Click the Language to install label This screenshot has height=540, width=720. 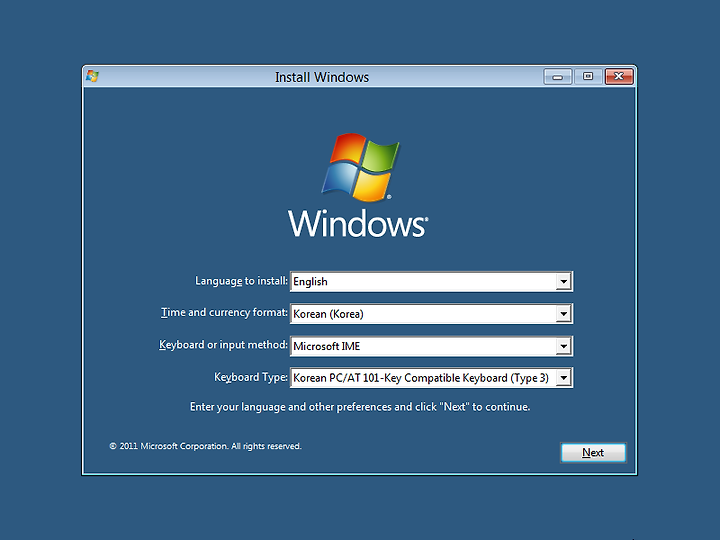tap(241, 281)
